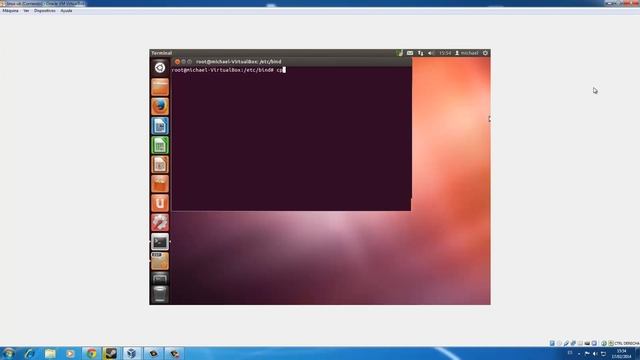Viewport: 640px width, 360px height.
Task: Click the Windows taskbar clock
Action: (x=621, y=353)
